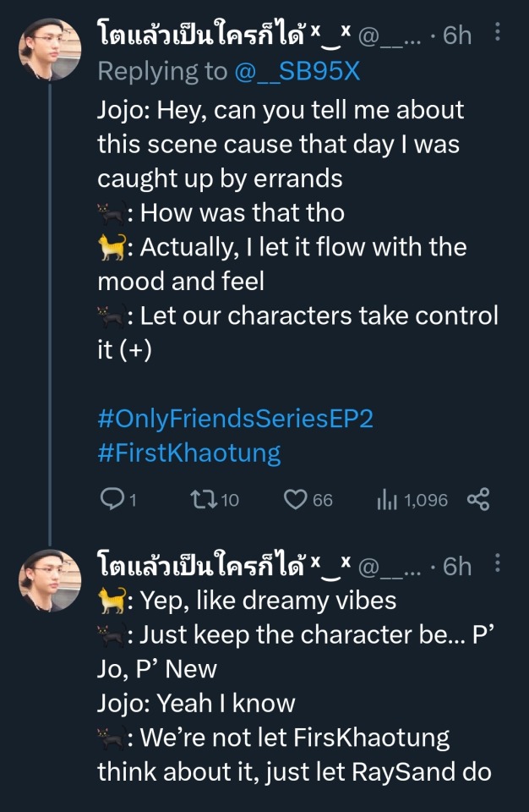View analytics of the first tweet

[386, 500]
